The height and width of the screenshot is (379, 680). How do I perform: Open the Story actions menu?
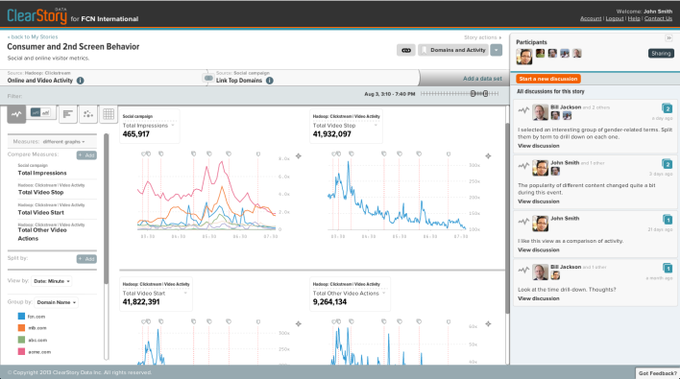click(482, 37)
